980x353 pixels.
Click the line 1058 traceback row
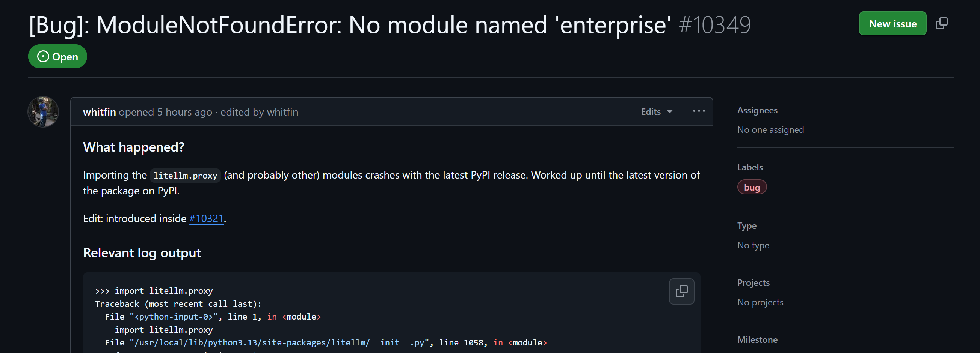(x=326, y=343)
